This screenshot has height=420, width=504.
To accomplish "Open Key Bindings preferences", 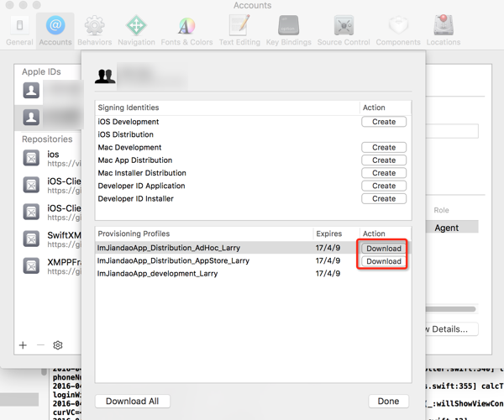I will tap(288, 31).
